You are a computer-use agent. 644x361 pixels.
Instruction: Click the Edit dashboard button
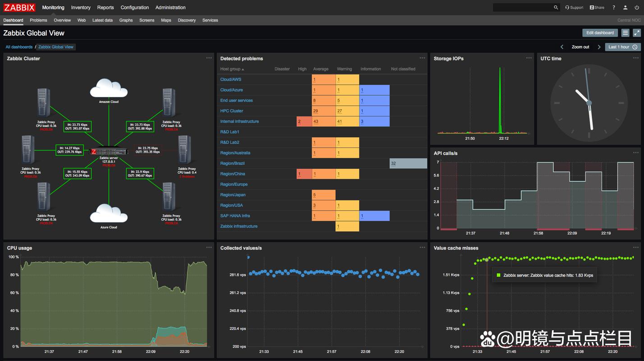click(600, 33)
